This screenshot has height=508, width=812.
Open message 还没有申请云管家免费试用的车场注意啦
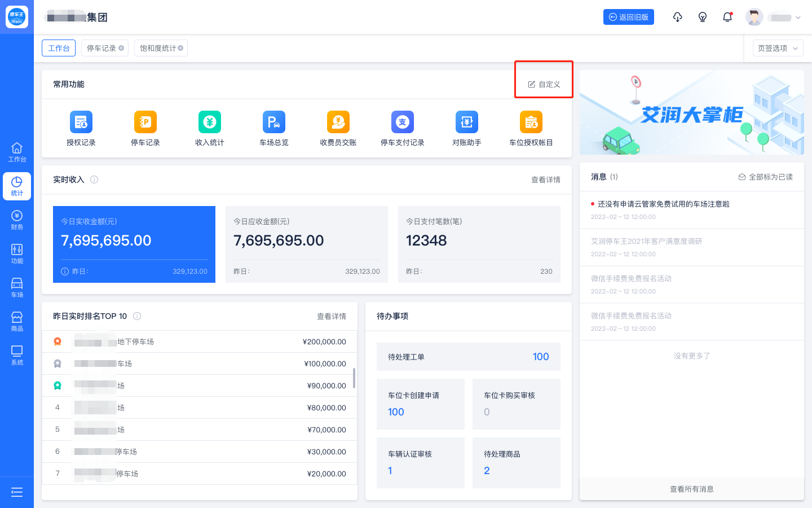pos(692,210)
